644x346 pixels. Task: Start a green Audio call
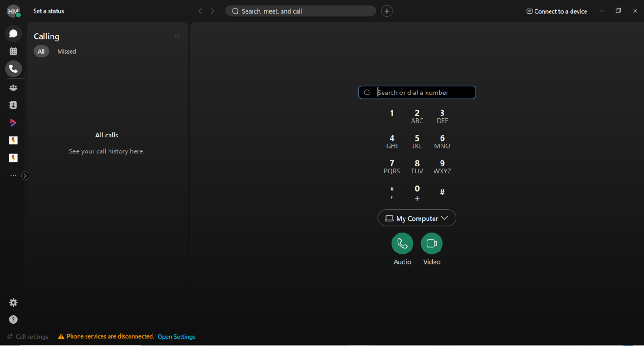pyautogui.click(x=402, y=244)
